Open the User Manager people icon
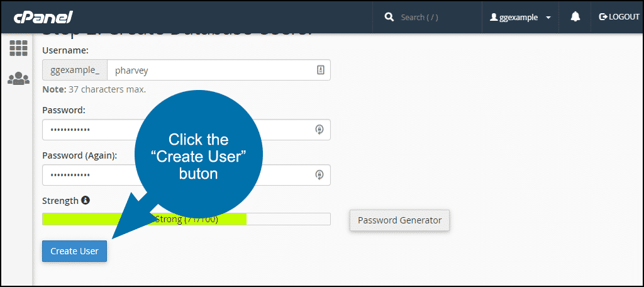The width and height of the screenshot is (644, 287). pos(18,79)
